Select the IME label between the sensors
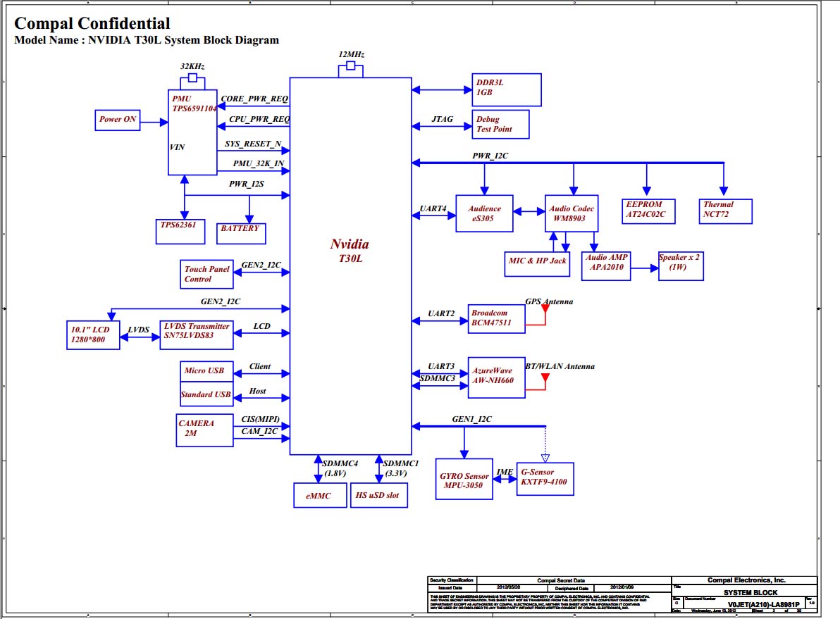 pyautogui.click(x=505, y=472)
